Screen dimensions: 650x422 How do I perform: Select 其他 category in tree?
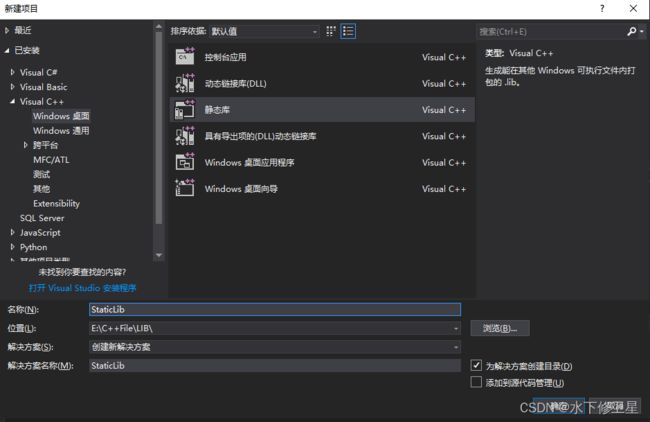(x=41, y=189)
